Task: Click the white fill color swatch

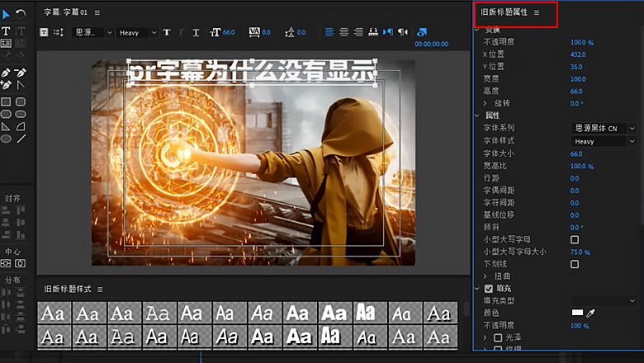Action: (577, 313)
